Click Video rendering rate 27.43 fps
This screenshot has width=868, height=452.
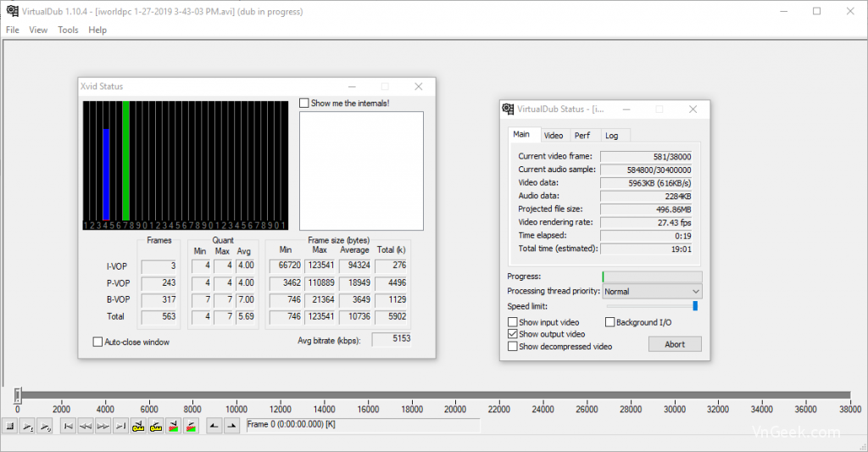[x=646, y=223]
